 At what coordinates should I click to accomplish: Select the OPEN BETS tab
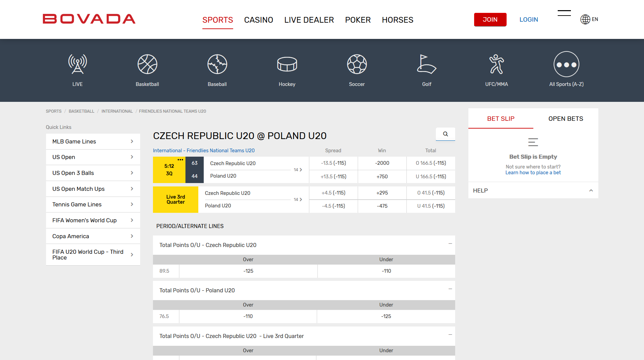566,119
